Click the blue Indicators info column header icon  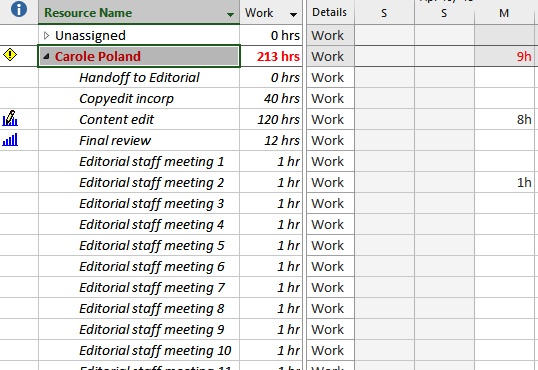point(19,9)
